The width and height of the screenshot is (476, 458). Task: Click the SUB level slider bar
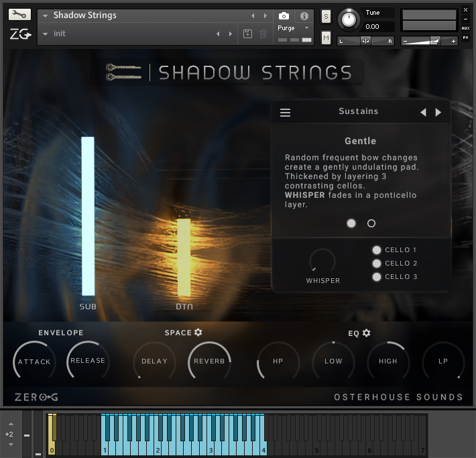pos(88,216)
